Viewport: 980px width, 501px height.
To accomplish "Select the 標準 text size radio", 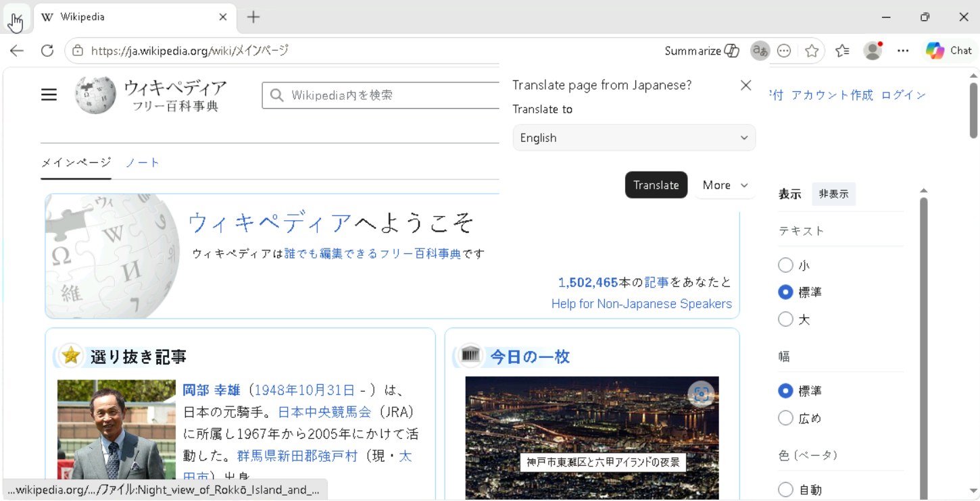I will point(785,292).
